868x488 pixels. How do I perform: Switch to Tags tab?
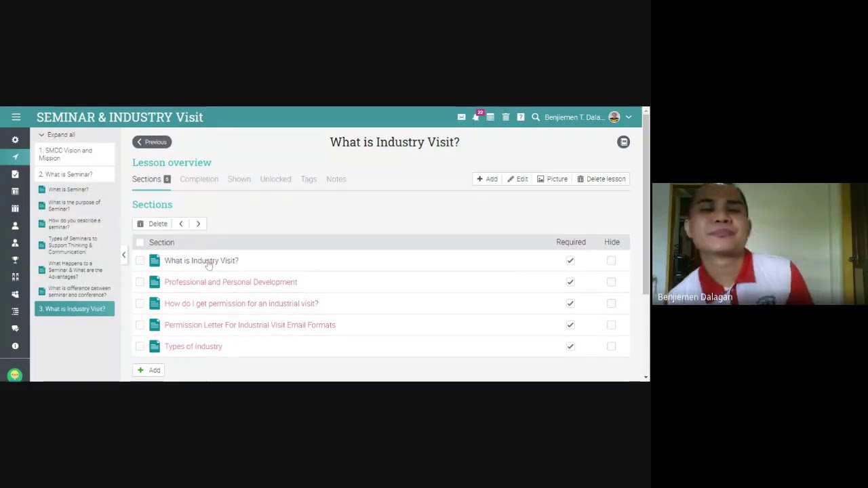pyautogui.click(x=309, y=179)
